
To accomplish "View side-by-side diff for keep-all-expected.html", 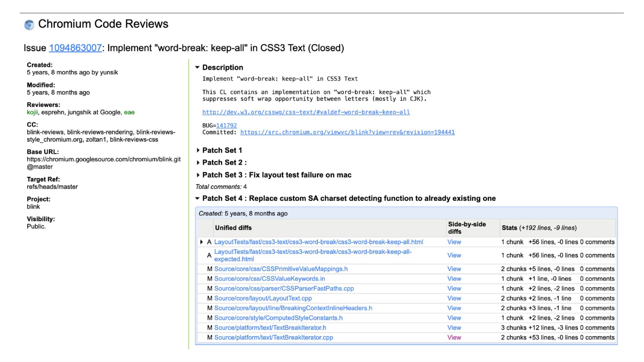I will pos(454,255).
